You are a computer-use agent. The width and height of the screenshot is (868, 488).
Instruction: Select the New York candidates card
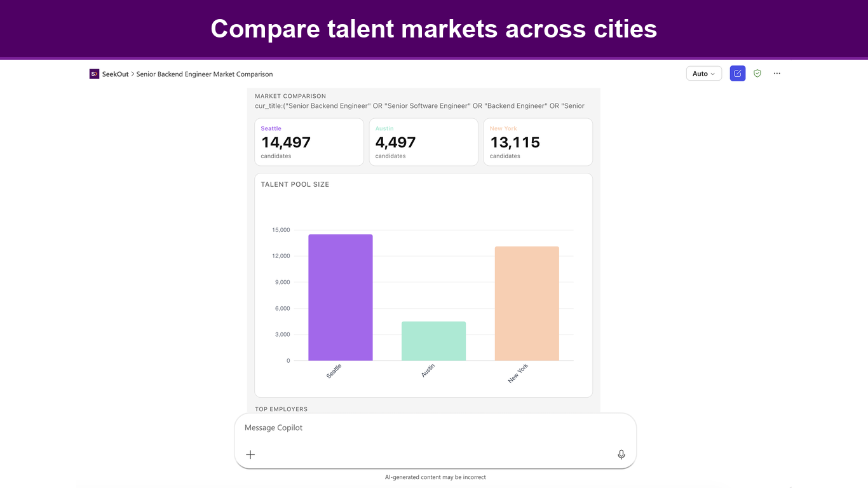coord(538,142)
